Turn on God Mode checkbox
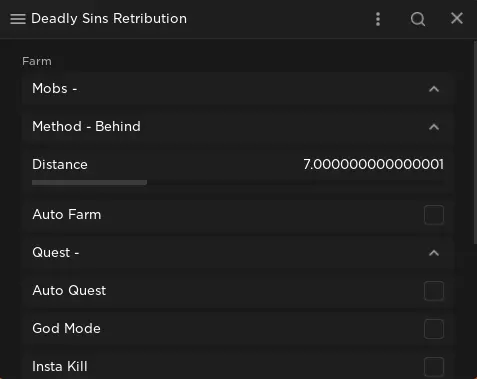 point(434,329)
